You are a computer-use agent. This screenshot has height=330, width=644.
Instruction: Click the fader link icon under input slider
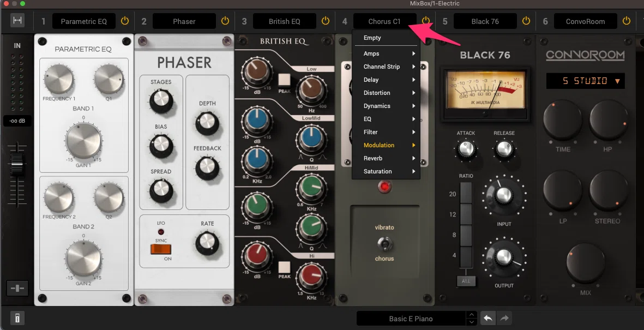coord(17,289)
